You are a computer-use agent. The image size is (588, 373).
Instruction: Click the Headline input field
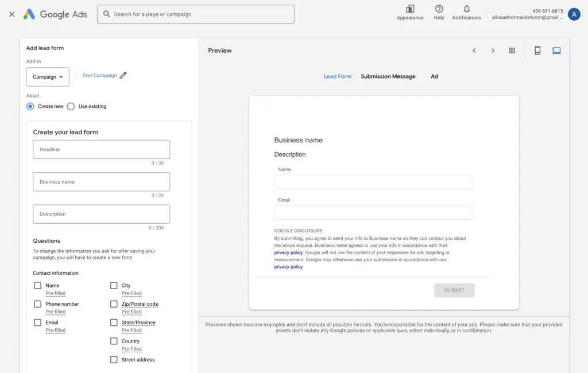(101, 149)
